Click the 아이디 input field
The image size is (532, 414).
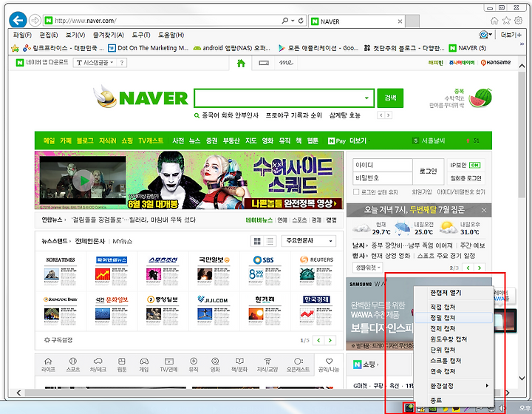(383, 165)
